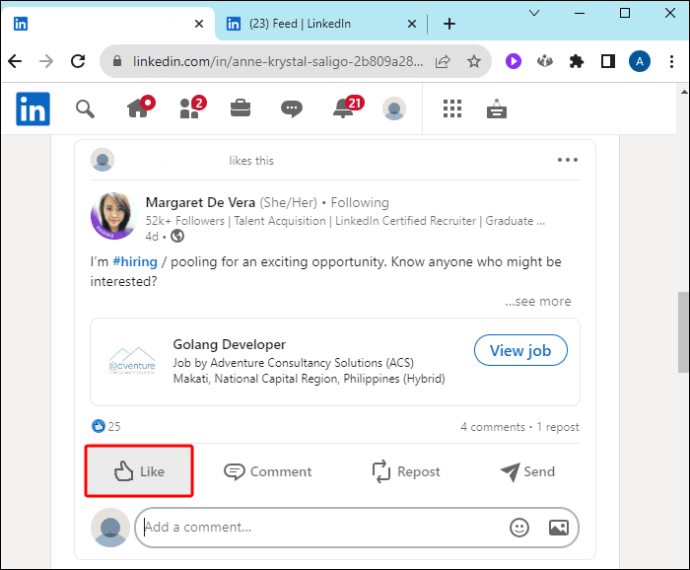The width and height of the screenshot is (690, 570).
Task: Insert emoji in comment box
Action: pos(519,527)
